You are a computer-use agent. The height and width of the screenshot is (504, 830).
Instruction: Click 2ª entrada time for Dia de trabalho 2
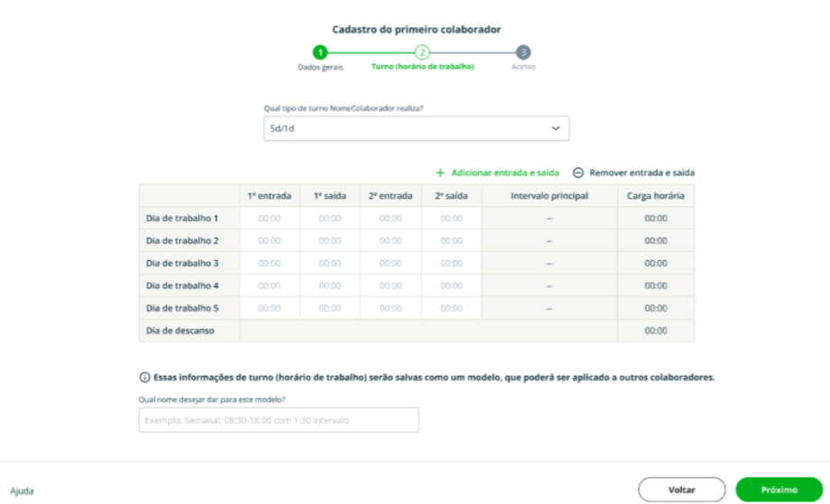pos(390,240)
